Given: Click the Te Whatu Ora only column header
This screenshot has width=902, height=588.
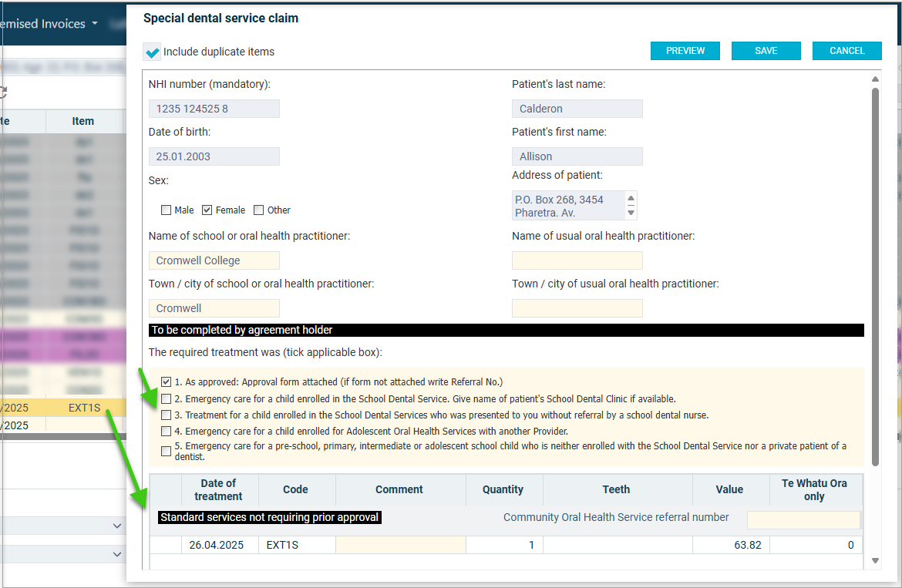Looking at the screenshot, I should [x=815, y=489].
